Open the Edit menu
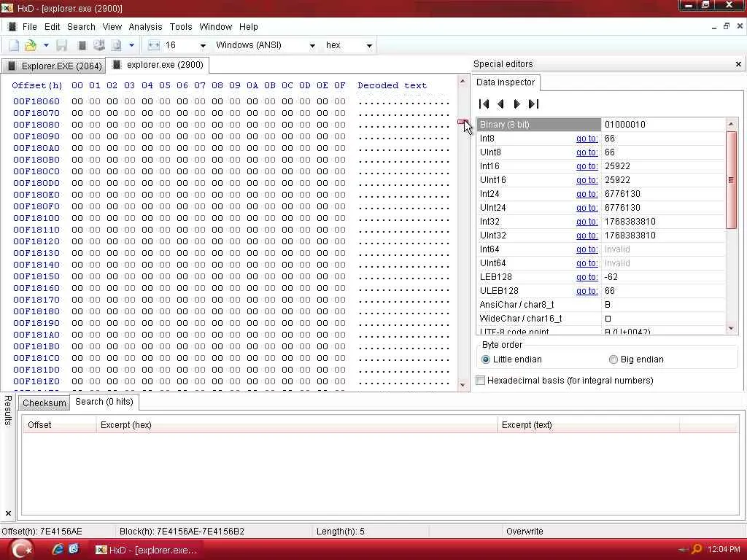The height and width of the screenshot is (560, 747). click(52, 27)
